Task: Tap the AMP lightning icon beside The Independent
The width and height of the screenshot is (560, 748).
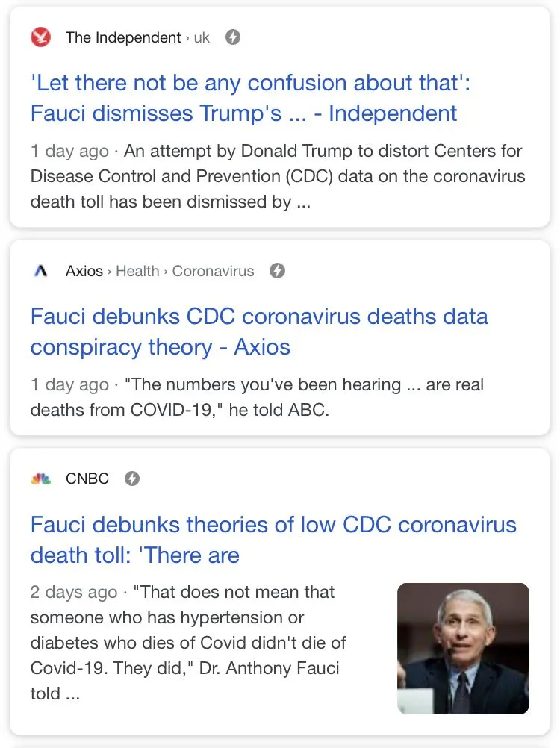Action: [x=233, y=37]
